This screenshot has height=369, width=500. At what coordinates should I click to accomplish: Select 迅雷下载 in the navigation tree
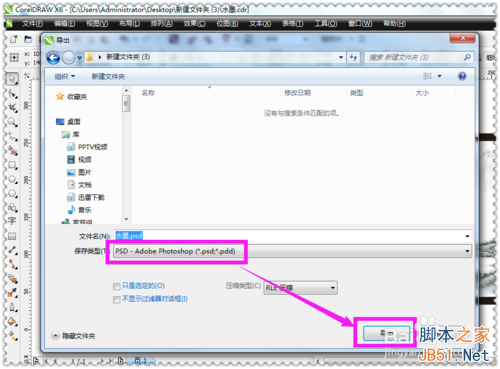[86, 197]
